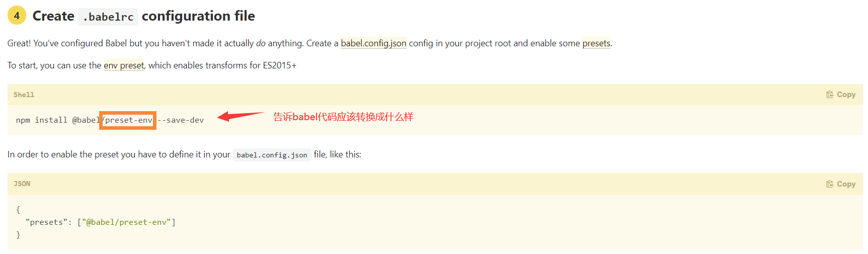Click the clipboard icon in the JSON block

click(830, 184)
